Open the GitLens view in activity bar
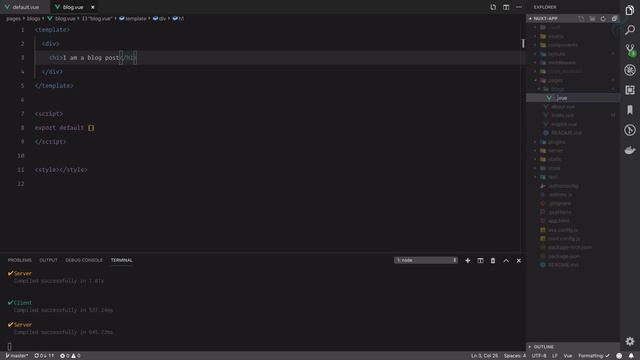The height and width of the screenshot is (360, 640). click(630, 130)
